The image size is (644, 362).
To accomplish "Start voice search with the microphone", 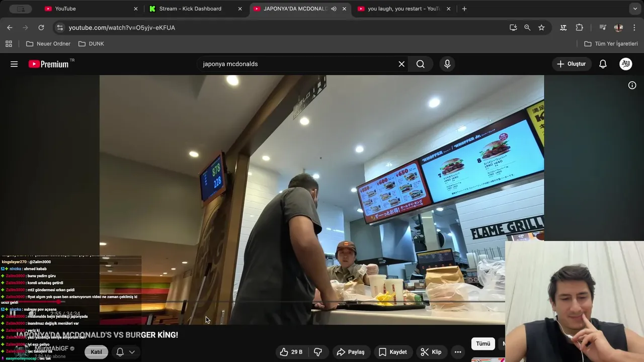I will [x=447, y=64].
